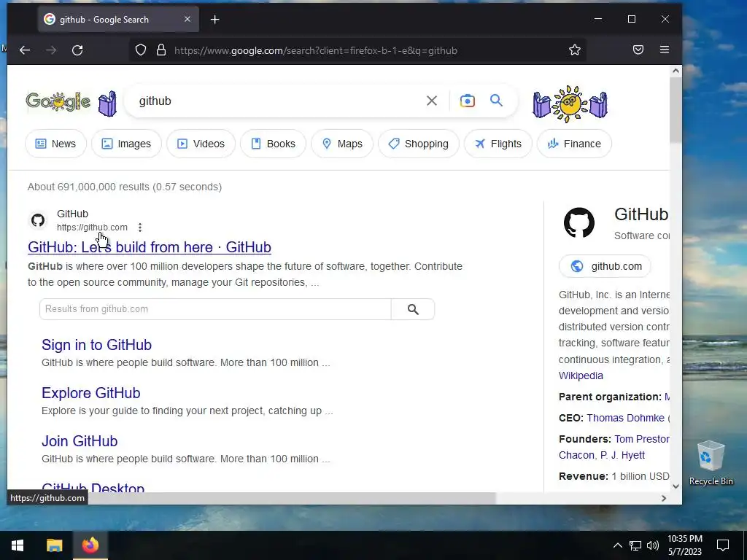747x560 pixels.
Task: Filter results by Videos
Action: point(201,144)
